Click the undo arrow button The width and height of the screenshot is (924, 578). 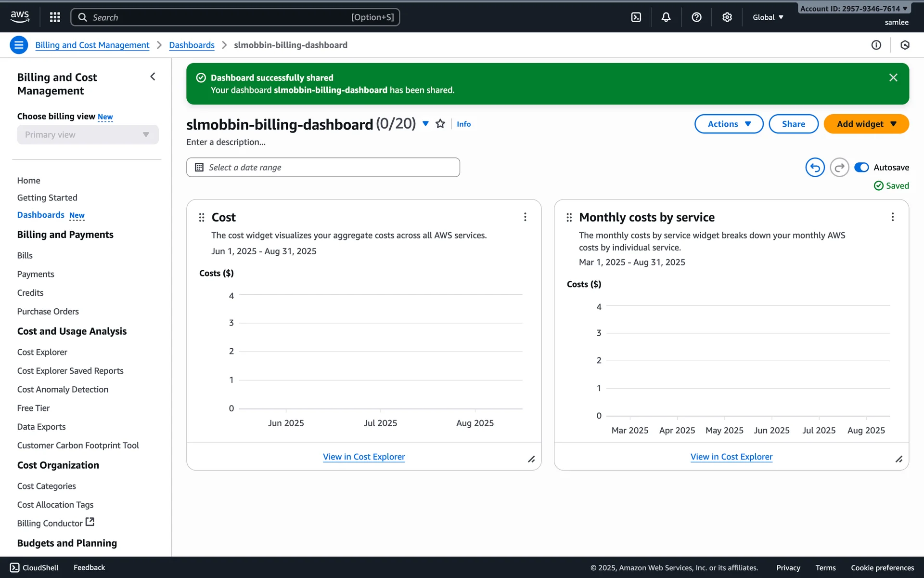[x=815, y=167]
